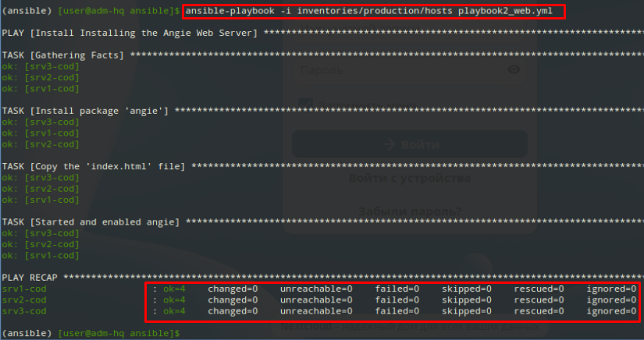The width and height of the screenshot is (644, 340).
Task: Click the TASK [Started and enabled angie] header
Action: pos(91,222)
